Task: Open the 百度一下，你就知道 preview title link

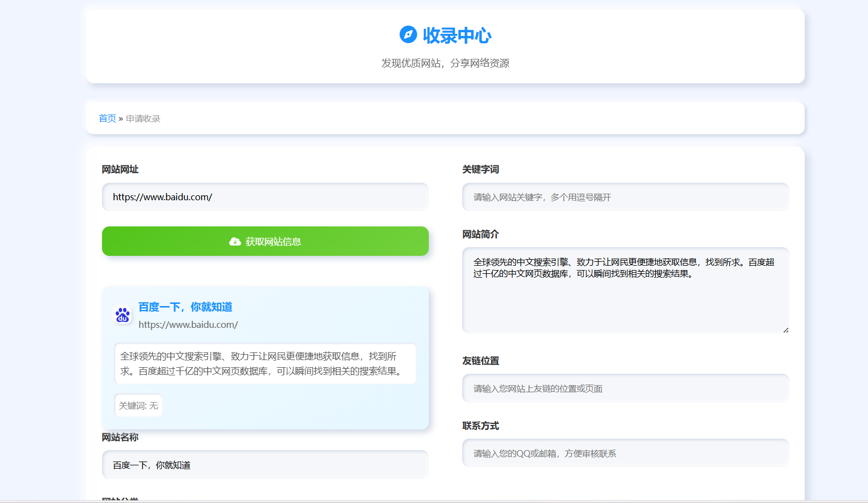Action: pos(185,307)
